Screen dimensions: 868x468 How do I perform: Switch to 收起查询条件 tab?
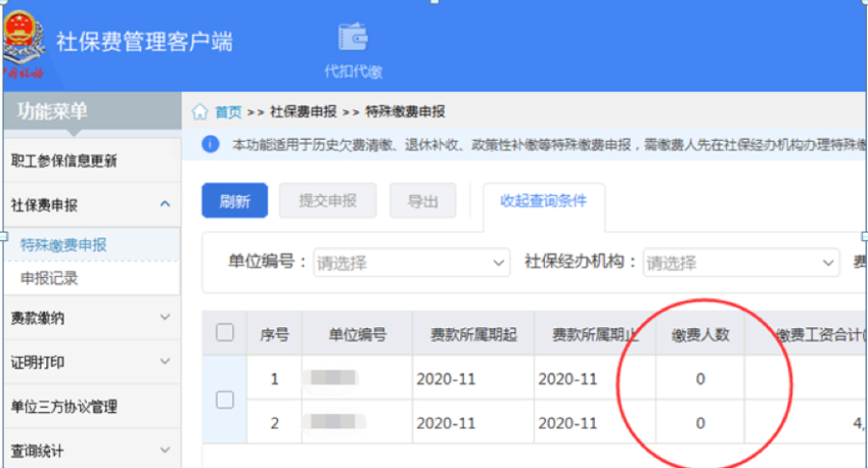point(544,201)
